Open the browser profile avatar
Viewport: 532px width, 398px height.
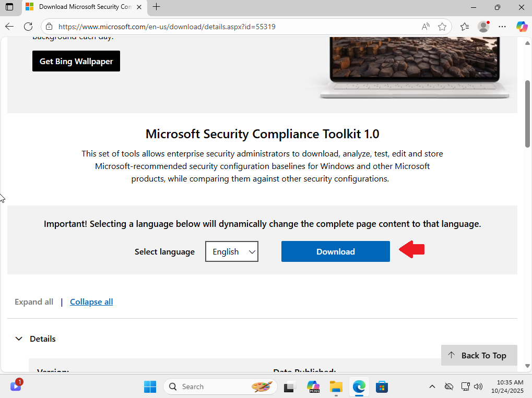pyautogui.click(x=483, y=27)
